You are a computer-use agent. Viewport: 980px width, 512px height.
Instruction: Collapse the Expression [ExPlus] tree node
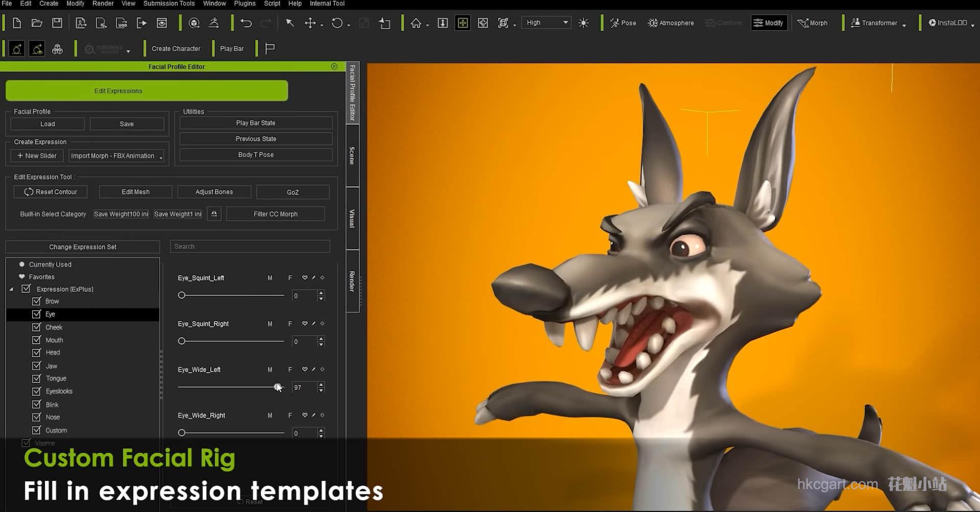pos(11,289)
